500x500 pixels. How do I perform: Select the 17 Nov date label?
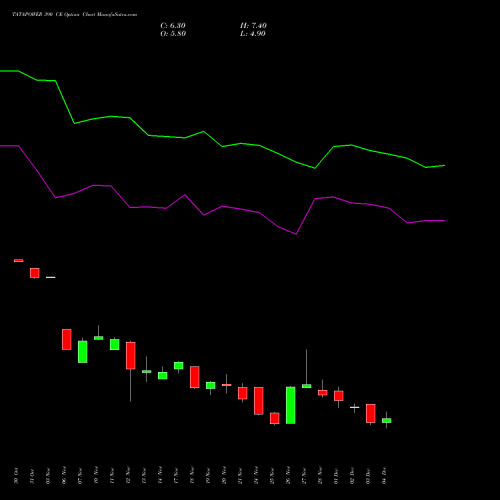coord(176,476)
